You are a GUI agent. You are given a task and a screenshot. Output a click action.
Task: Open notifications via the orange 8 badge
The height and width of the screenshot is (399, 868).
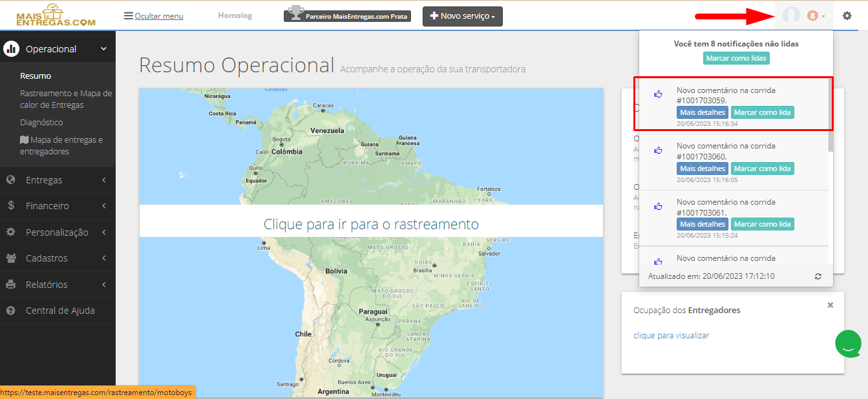coord(813,15)
